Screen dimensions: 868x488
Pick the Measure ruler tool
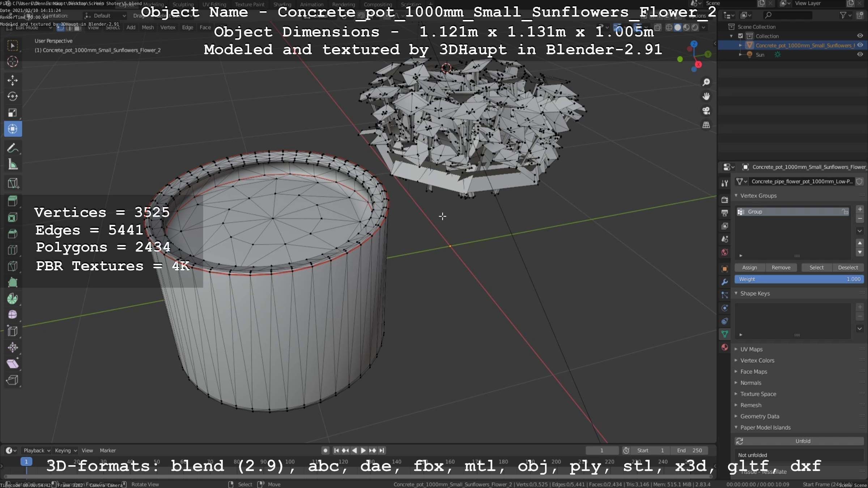tap(13, 164)
